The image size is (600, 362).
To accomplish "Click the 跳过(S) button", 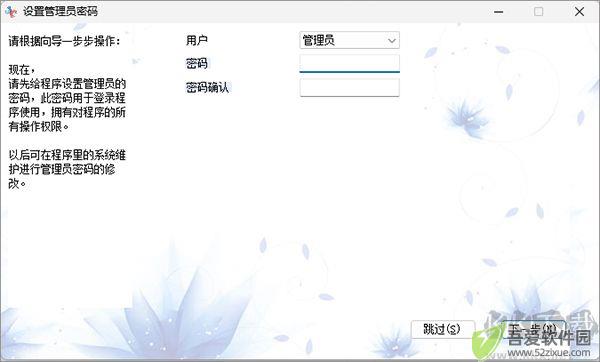I will [x=442, y=329].
